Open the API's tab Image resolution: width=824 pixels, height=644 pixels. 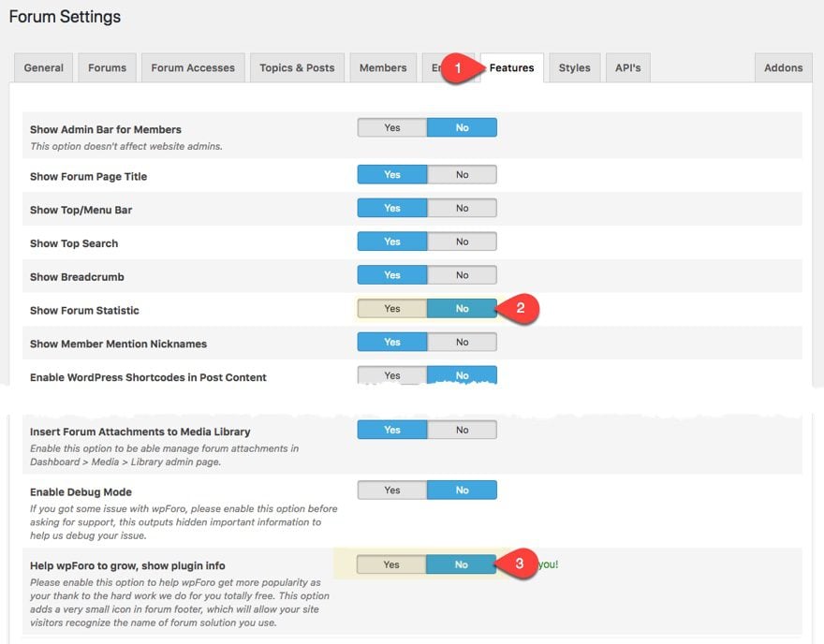click(x=628, y=67)
